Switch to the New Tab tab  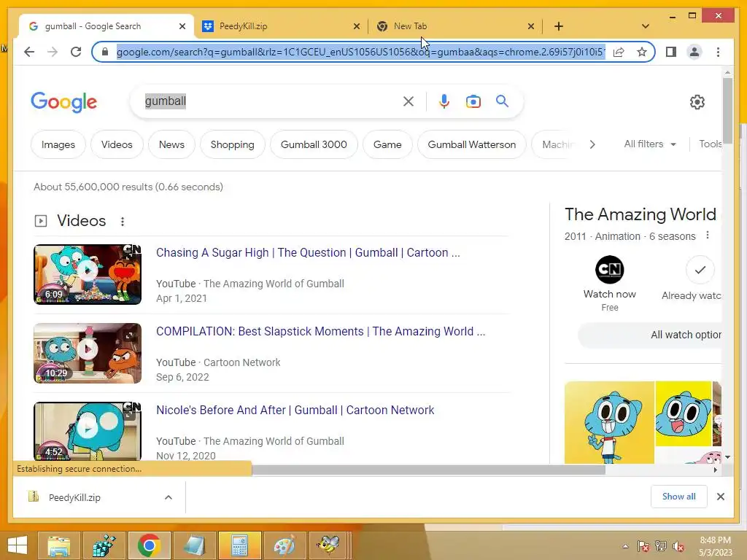coord(448,26)
